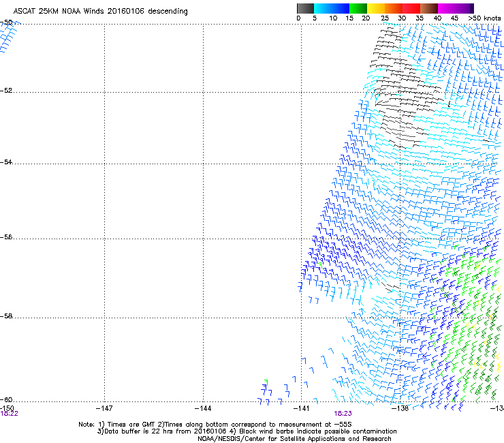Click note 'Data buffer is 22 hrs'
504x443 pixels.
pos(138,431)
